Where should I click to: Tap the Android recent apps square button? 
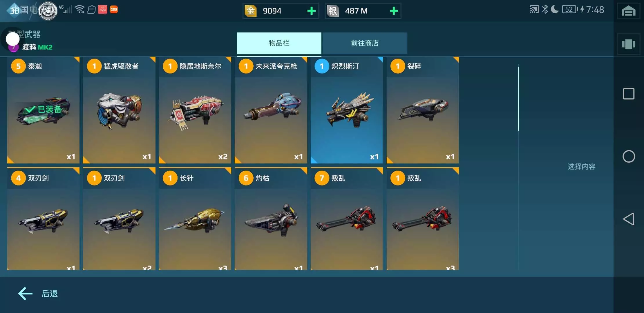(629, 94)
